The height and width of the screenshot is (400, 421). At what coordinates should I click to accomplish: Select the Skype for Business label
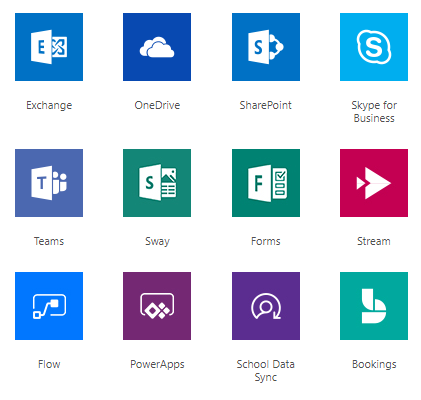[374, 112]
